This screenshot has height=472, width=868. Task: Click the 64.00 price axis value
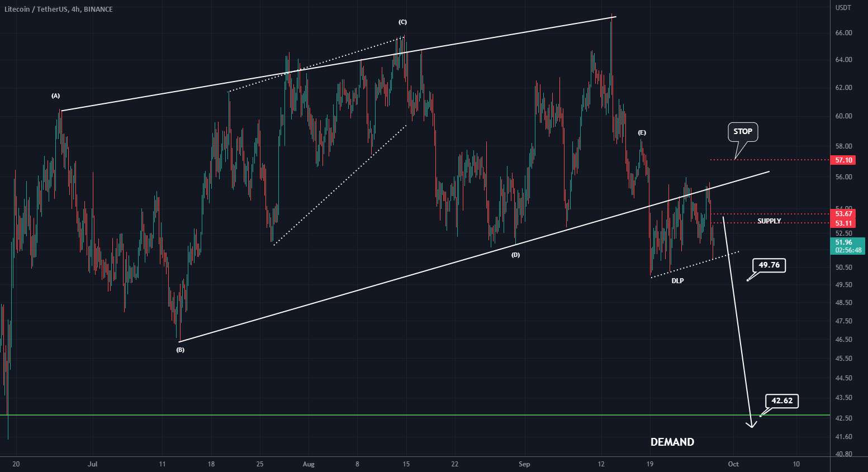[844, 60]
